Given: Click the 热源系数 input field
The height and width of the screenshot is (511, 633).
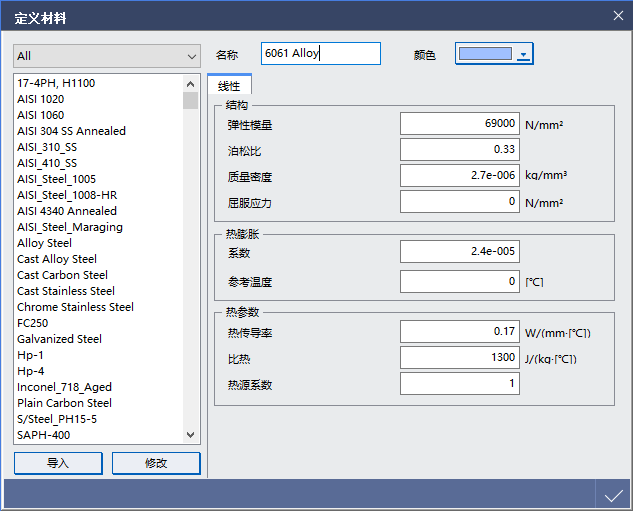Looking at the screenshot, I should (x=459, y=383).
